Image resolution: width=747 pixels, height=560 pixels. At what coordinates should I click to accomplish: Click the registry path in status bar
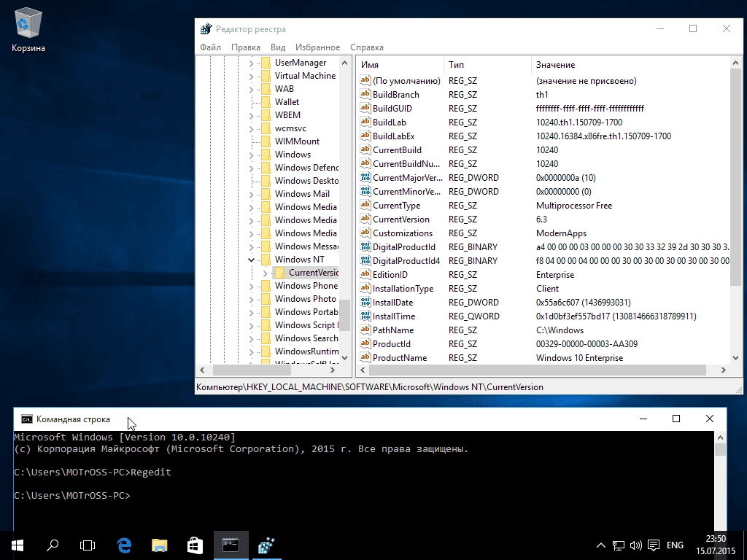tap(370, 387)
